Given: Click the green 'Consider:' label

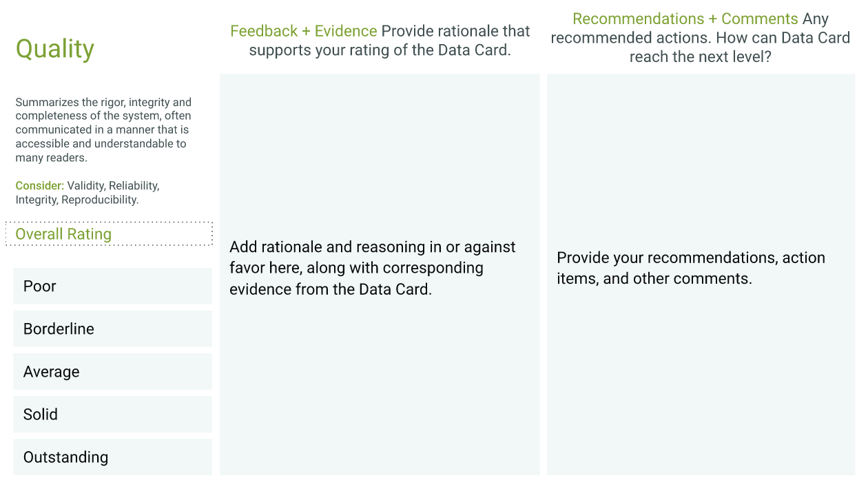Looking at the screenshot, I should coord(40,186).
